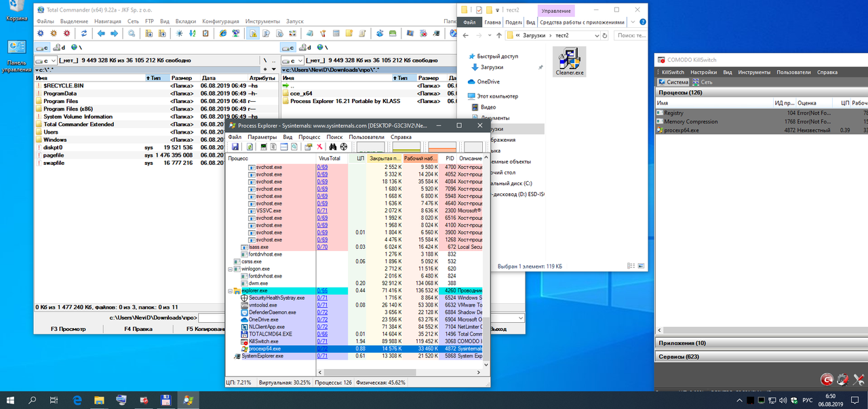Open Файл menu in Process Explorer
Image resolution: width=868 pixels, height=409 pixels.
point(235,137)
